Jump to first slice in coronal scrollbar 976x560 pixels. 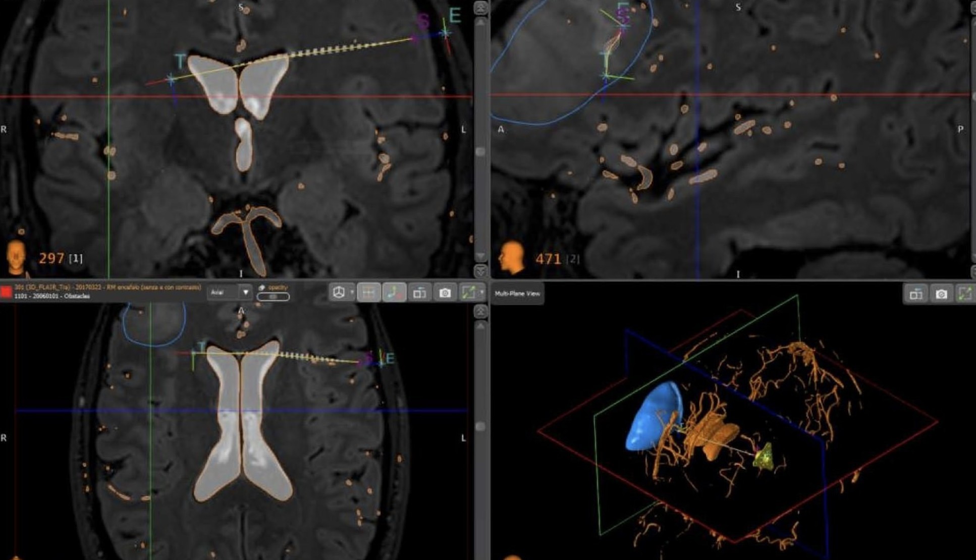click(x=480, y=8)
